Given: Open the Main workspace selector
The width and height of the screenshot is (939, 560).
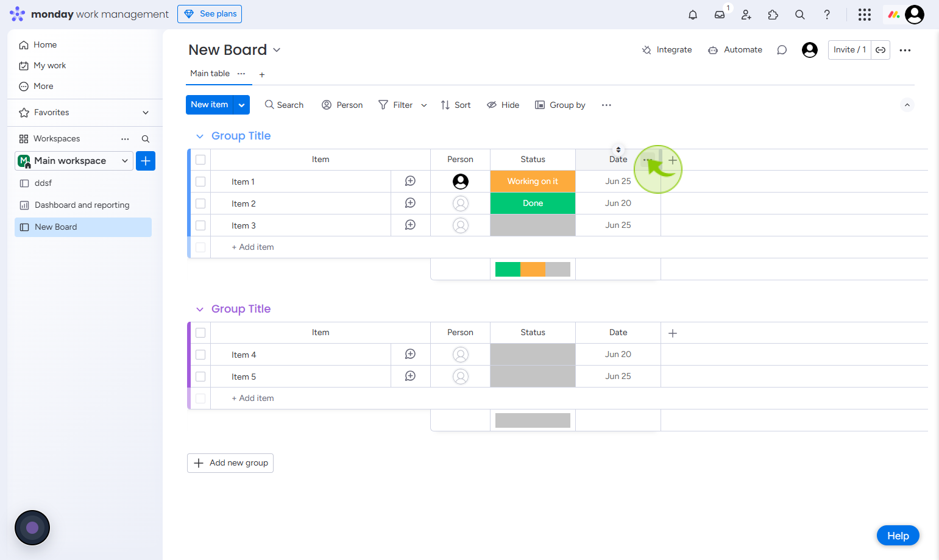Looking at the screenshot, I should (x=74, y=161).
